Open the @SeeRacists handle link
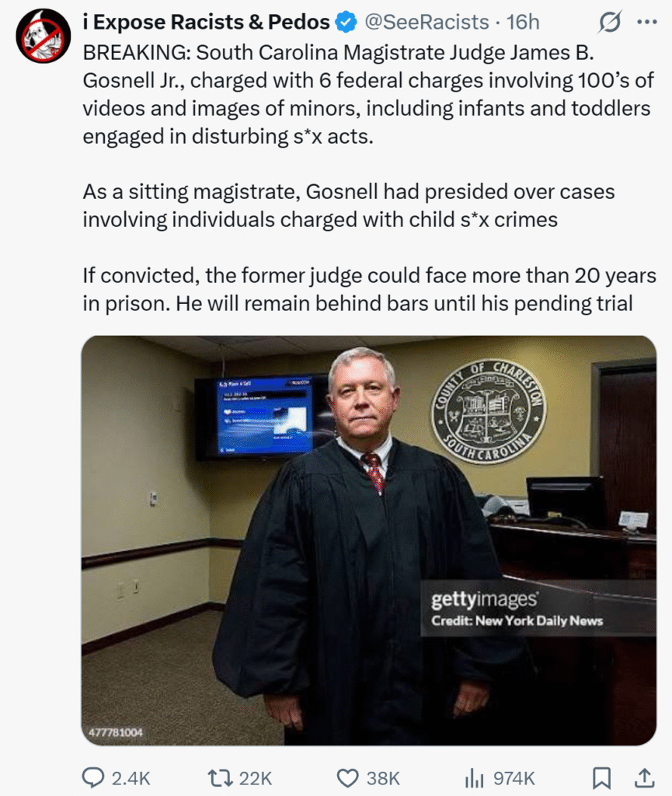 427,23
